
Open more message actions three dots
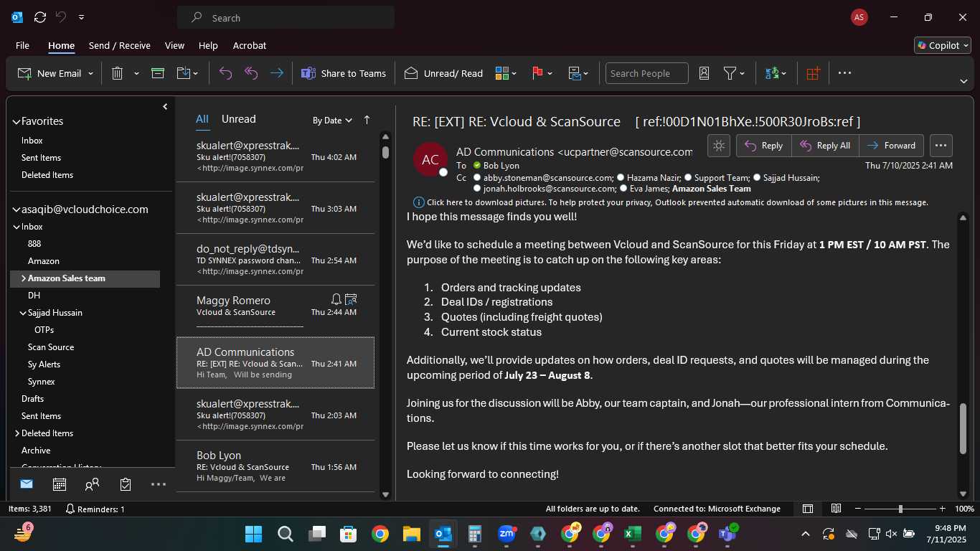941,146
